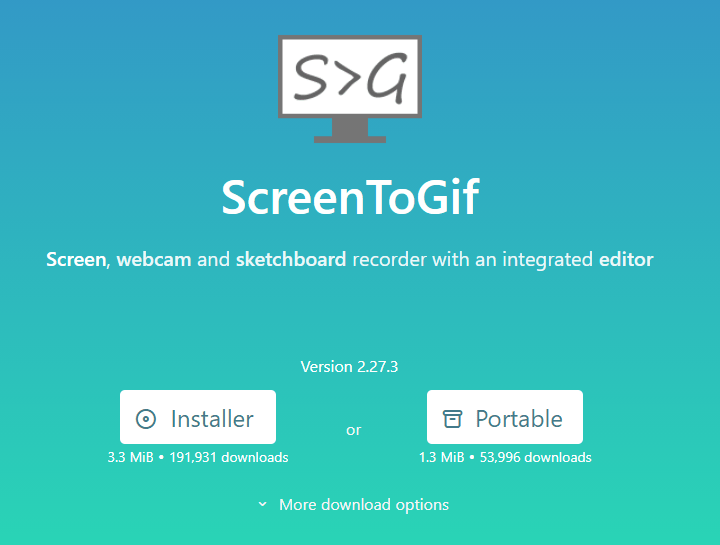Click the bold word "sketchboard" in tagline
Image resolution: width=720 pixels, height=545 pixels.
click(x=291, y=259)
